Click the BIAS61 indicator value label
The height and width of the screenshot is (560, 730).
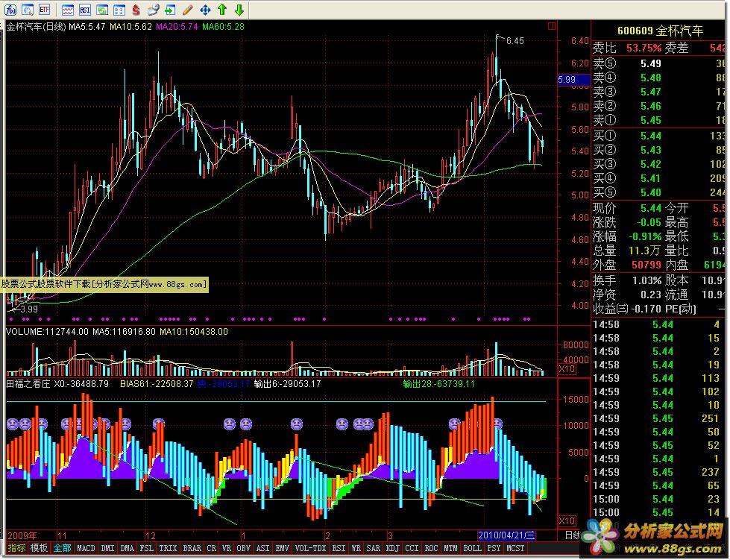point(157,384)
